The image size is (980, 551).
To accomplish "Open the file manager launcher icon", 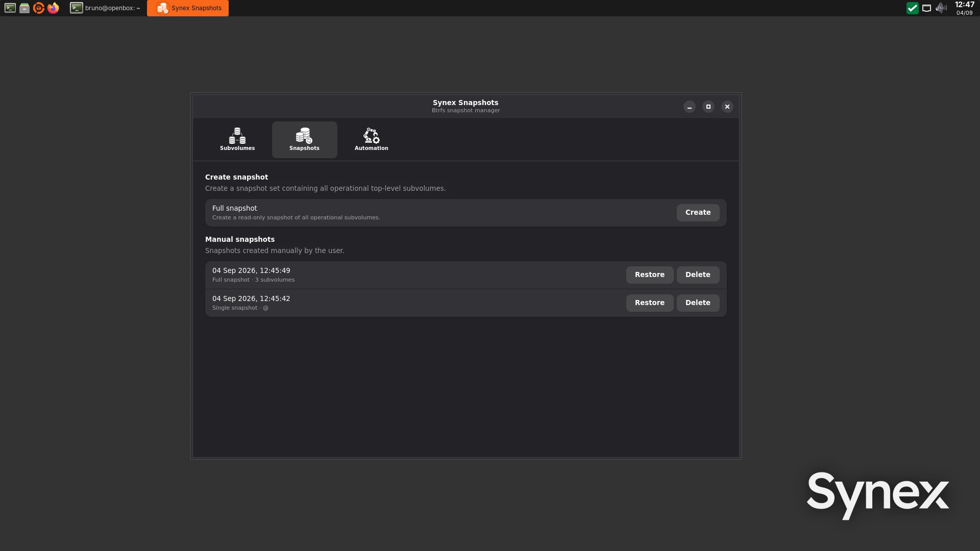I will (24, 8).
